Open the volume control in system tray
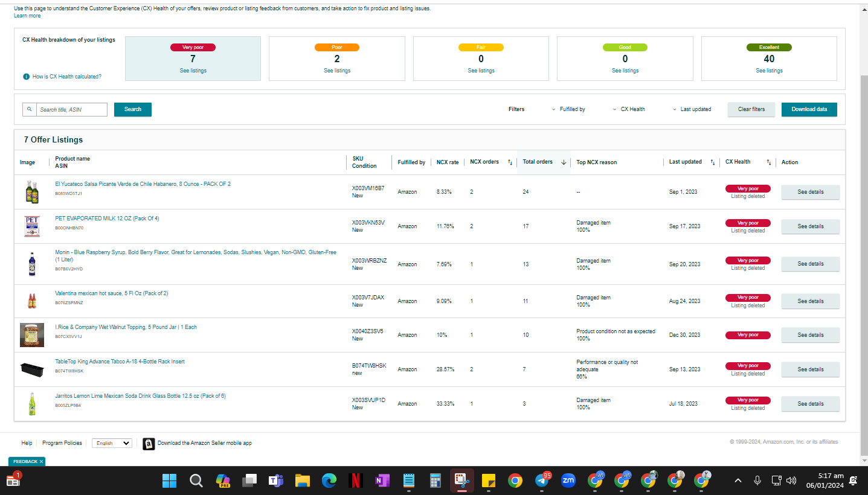 click(x=791, y=481)
